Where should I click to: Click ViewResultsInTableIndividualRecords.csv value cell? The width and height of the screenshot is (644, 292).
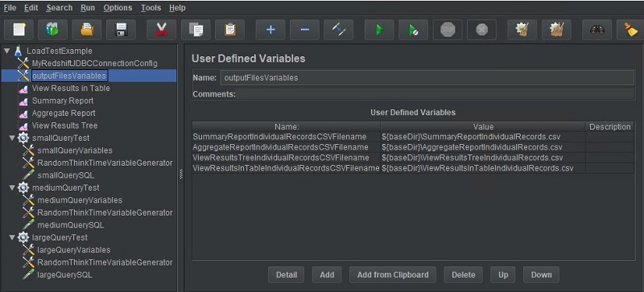pos(483,168)
